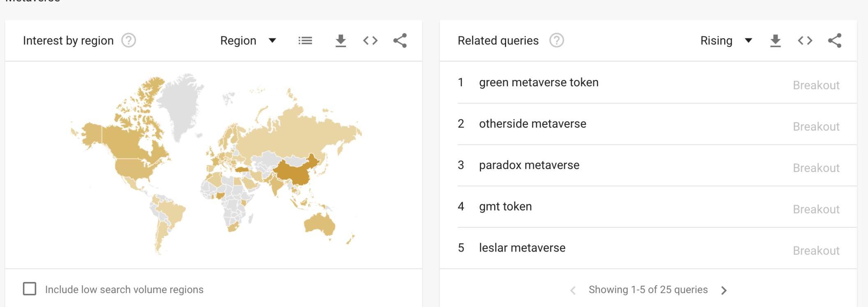Click Australia on the region map
The width and height of the screenshot is (868, 307).
[x=319, y=224]
